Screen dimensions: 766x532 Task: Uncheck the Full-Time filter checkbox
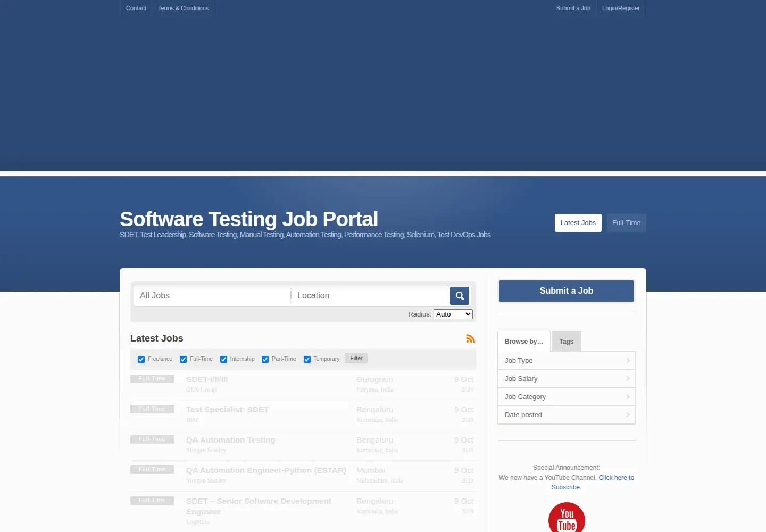pos(183,360)
